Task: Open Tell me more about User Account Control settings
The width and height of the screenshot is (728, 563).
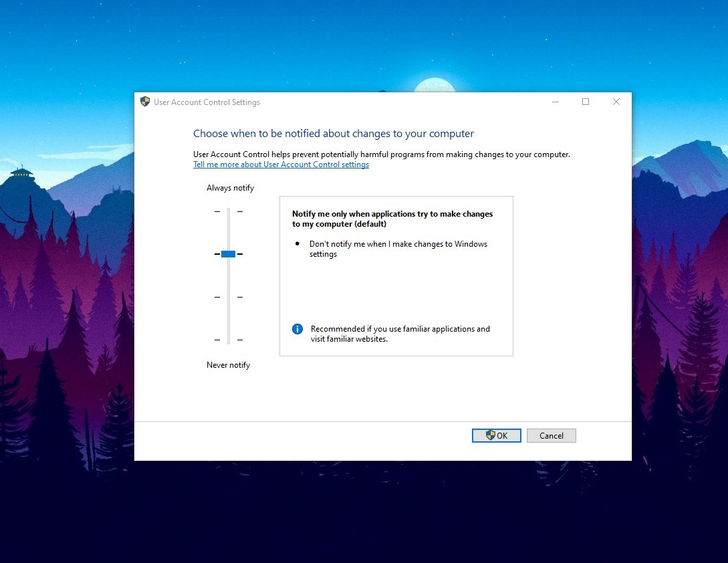Action: [281, 164]
